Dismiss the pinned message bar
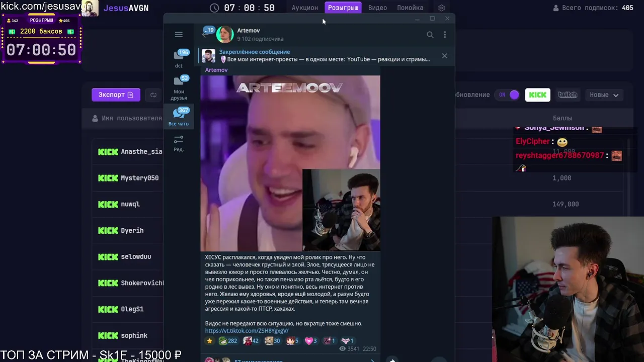644x362 pixels. click(444, 56)
